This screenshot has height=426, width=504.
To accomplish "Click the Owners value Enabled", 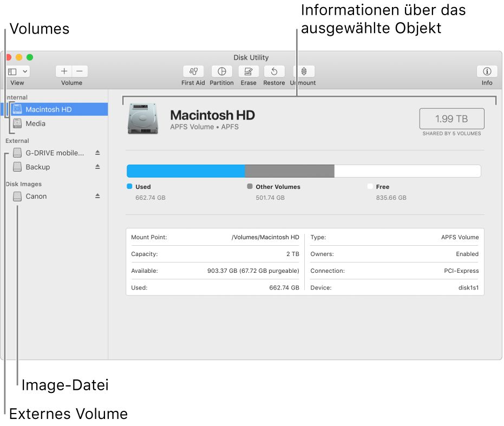I will tap(467, 254).
